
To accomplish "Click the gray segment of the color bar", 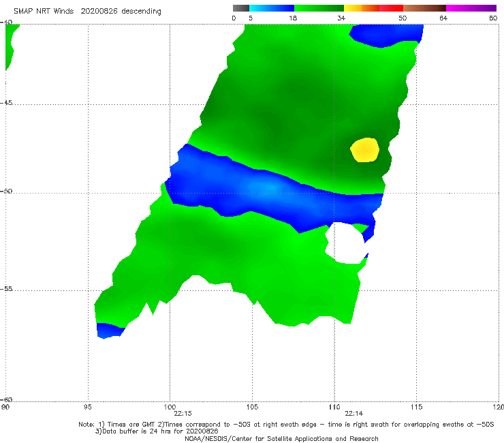I will pyautogui.click(x=240, y=8).
